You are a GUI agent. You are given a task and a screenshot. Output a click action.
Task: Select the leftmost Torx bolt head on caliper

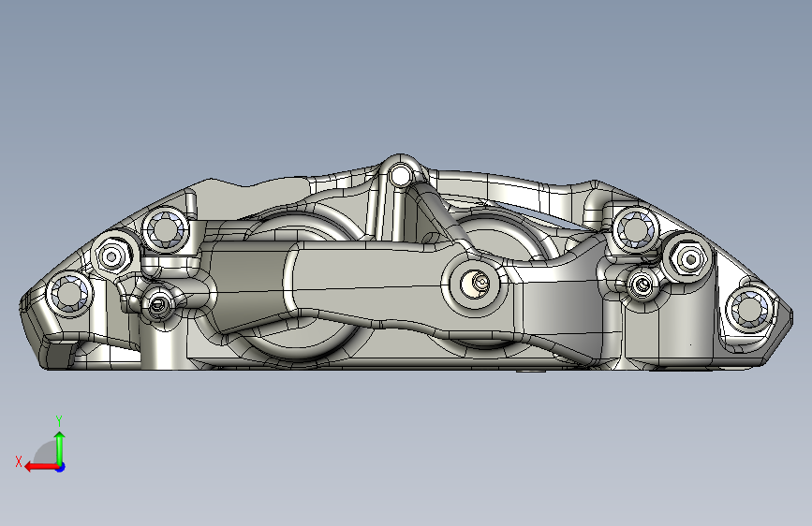(x=69, y=295)
